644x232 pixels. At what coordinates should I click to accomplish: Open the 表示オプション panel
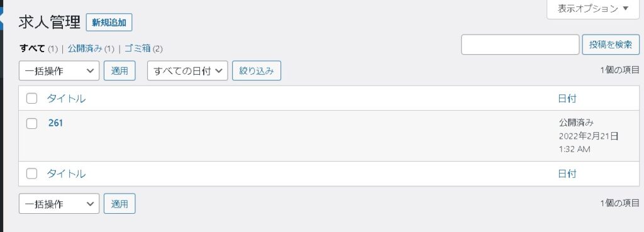pos(592,9)
